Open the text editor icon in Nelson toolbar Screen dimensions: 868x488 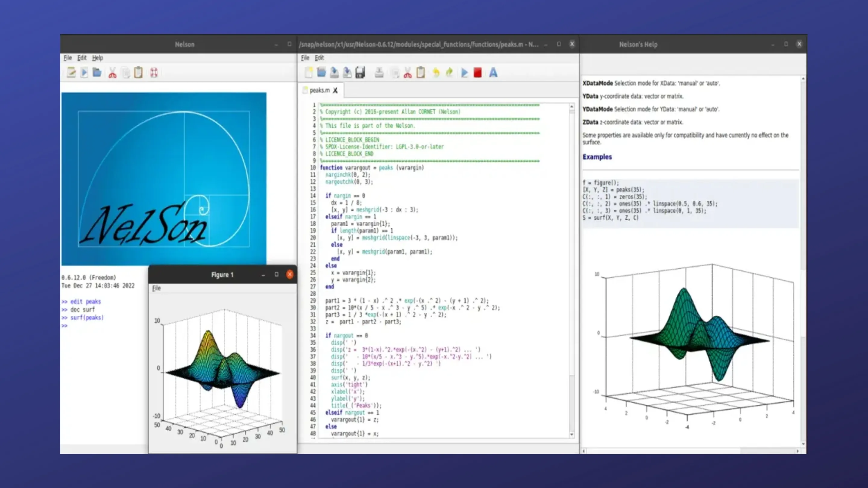coord(71,72)
